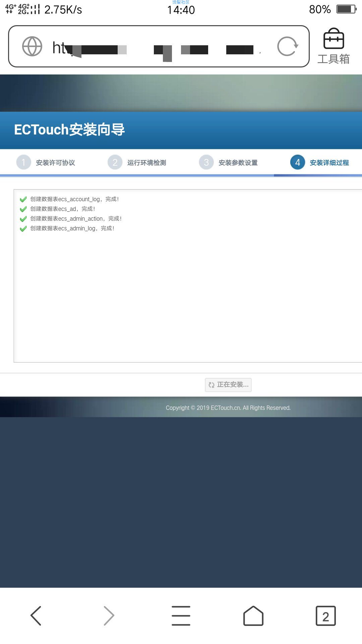Select log line 创建数据表ecs_account_log，完成!
Viewport: 362px width, 644px height.
(74, 199)
